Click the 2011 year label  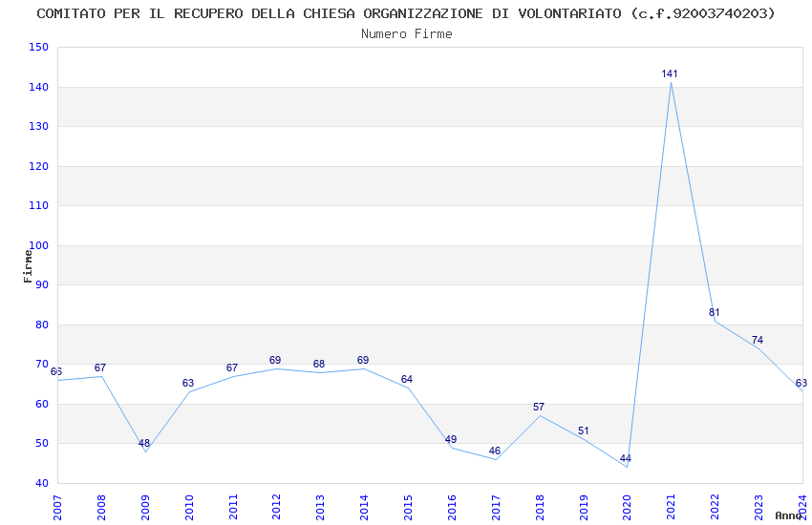tap(232, 508)
